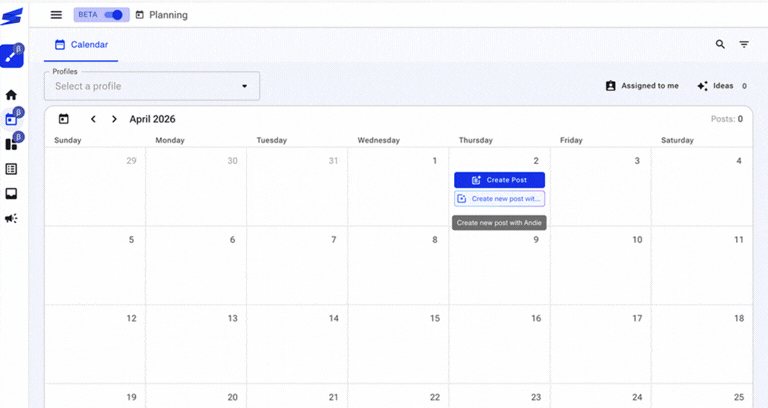Click the Scheduler logo at top left
The image size is (768, 408).
tap(12, 16)
